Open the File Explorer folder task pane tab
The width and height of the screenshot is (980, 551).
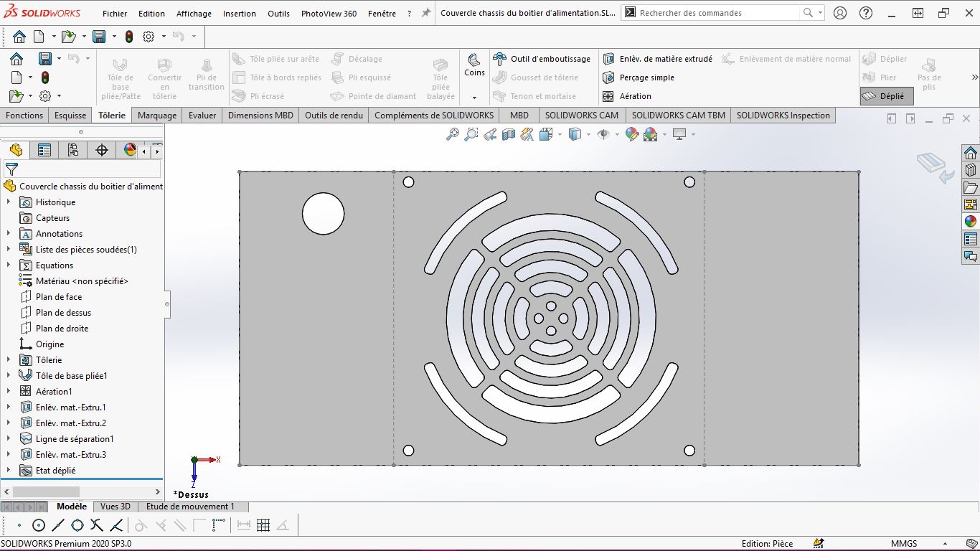coord(971,187)
